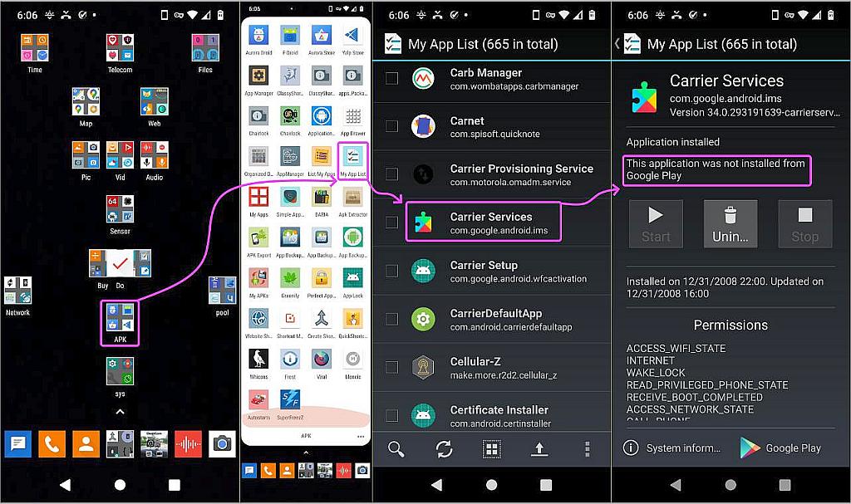Screen dimensions: 851x504
Task: Open the SuperFreezZ app icon
Action: pos(290,400)
